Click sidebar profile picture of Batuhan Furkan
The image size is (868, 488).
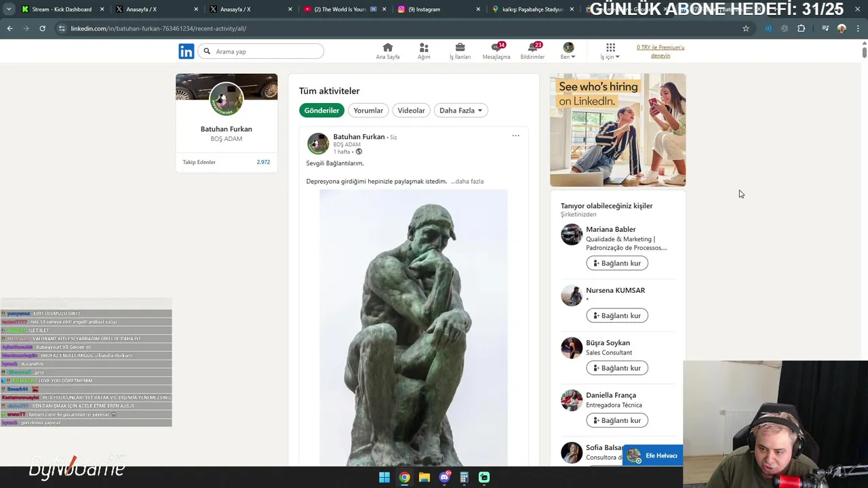226,99
